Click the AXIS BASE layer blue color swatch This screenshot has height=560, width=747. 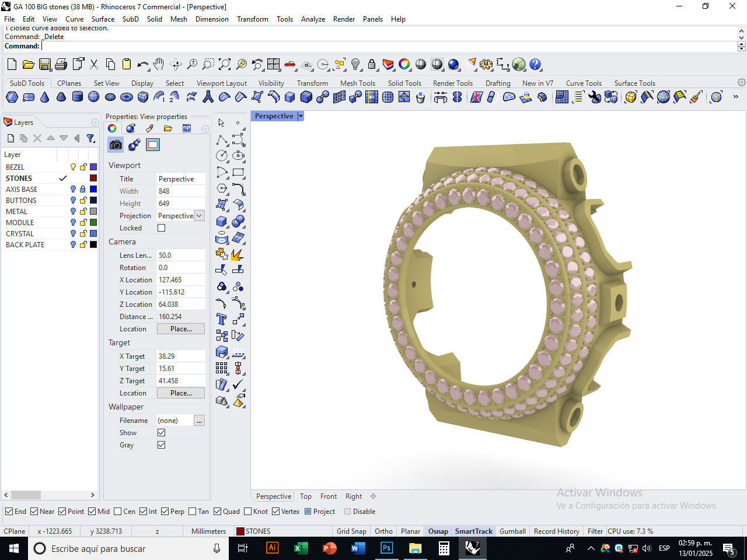click(93, 189)
